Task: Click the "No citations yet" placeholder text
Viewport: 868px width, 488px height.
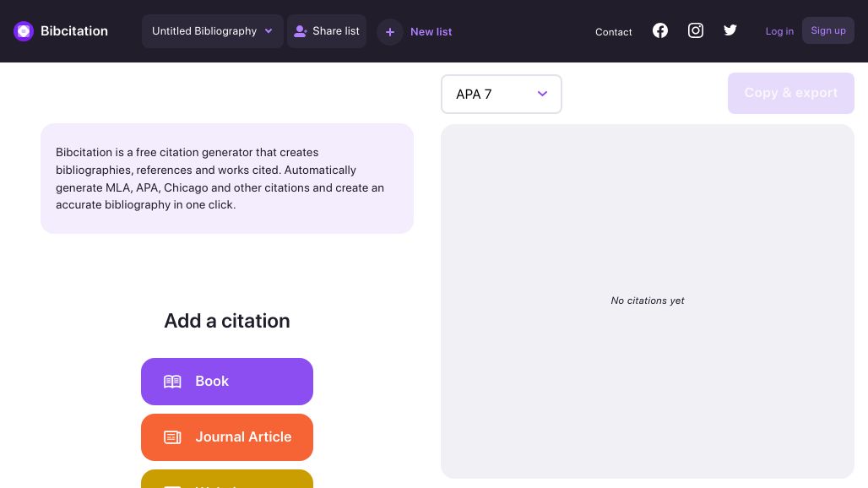Action: coord(647,301)
